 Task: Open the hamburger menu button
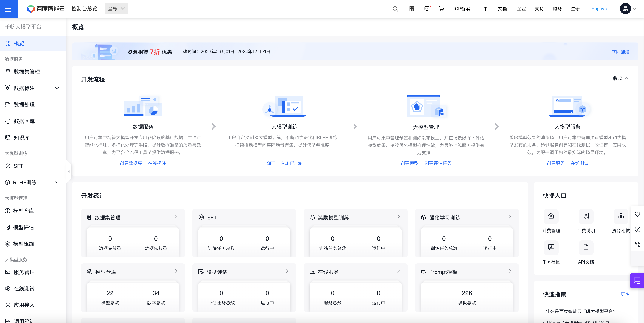coord(9,9)
